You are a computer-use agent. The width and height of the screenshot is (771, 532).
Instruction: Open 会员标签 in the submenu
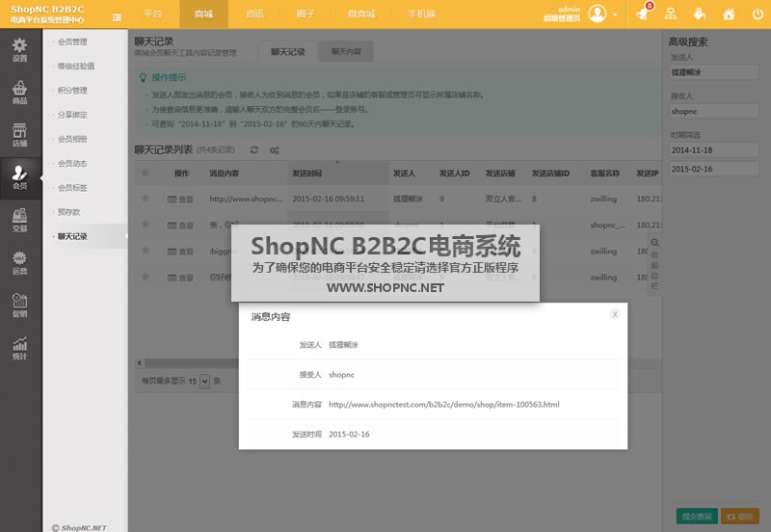[x=72, y=188]
